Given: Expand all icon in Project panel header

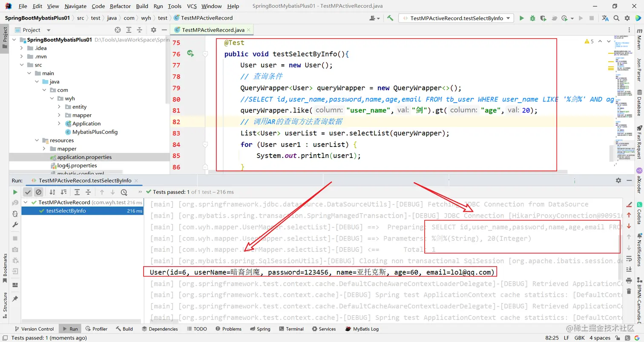Looking at the screenshot, I should [x=129, y=30].
